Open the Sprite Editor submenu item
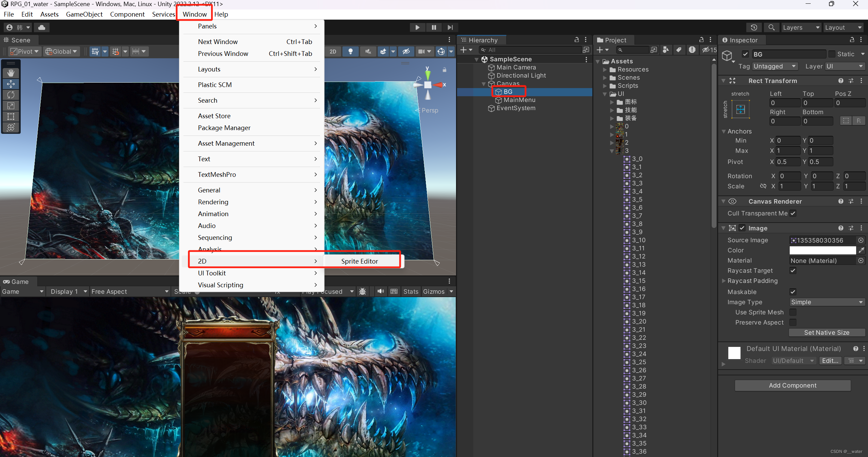The height and width of the screenshot is (457, 868). click(x=359, y=261)
